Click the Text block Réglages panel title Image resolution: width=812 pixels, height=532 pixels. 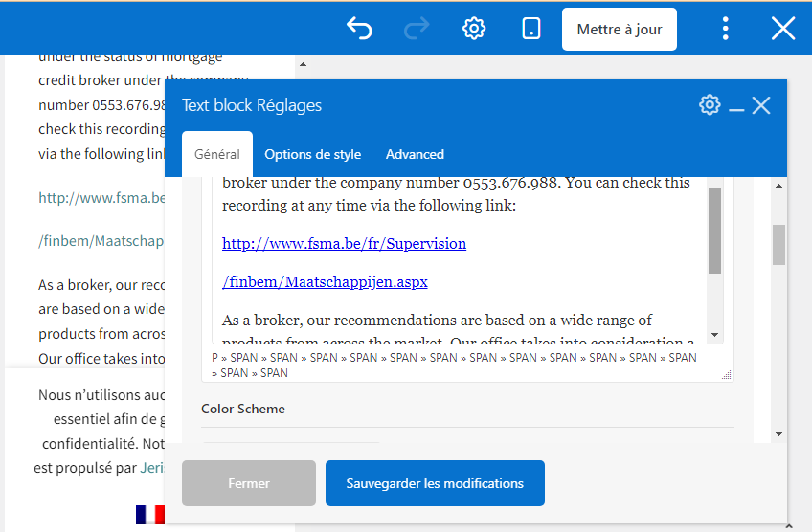click(252, 105)
